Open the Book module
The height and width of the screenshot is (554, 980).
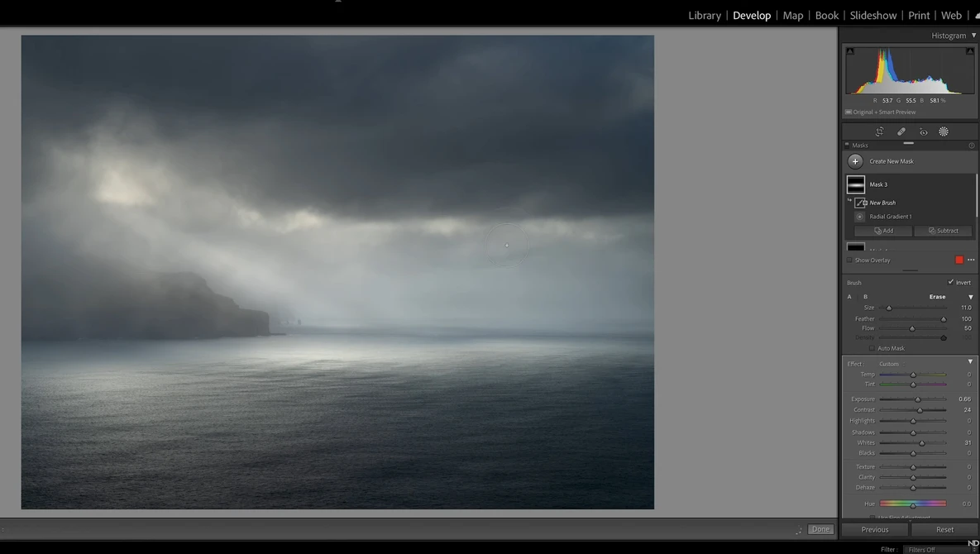(x=827, y=16)
